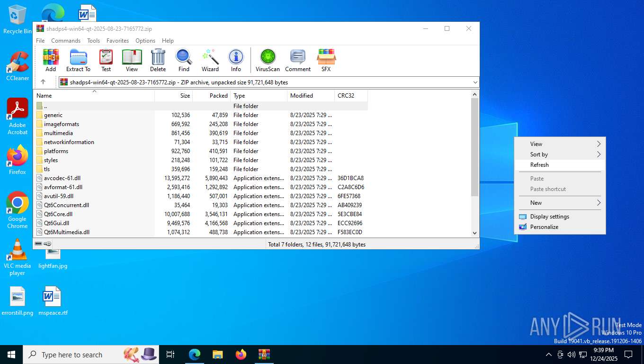Go up one folder level arrow
Screen dimensions: 644x364
click(x=43, y=82)
